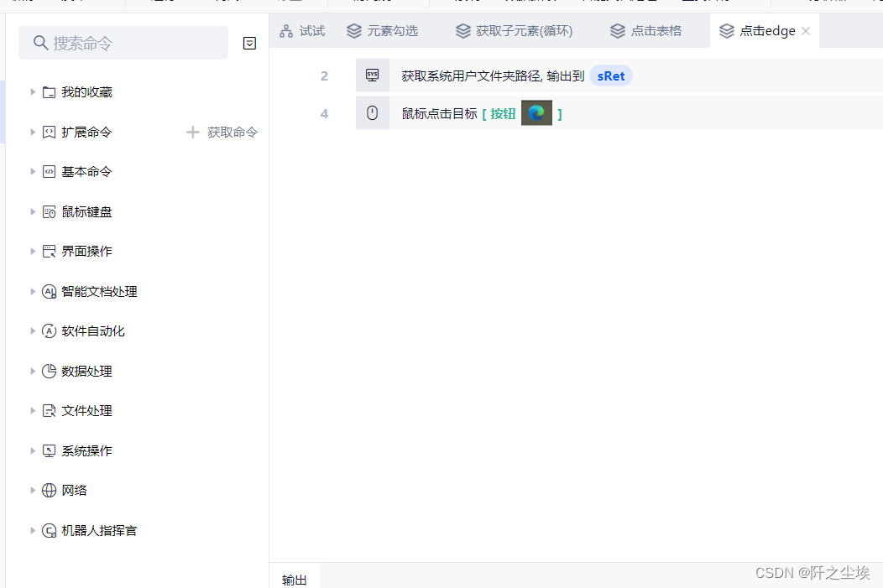Click the 数据处理 pie chart icon
Viewport: 883px width, 588px height.
click(49, 371)
